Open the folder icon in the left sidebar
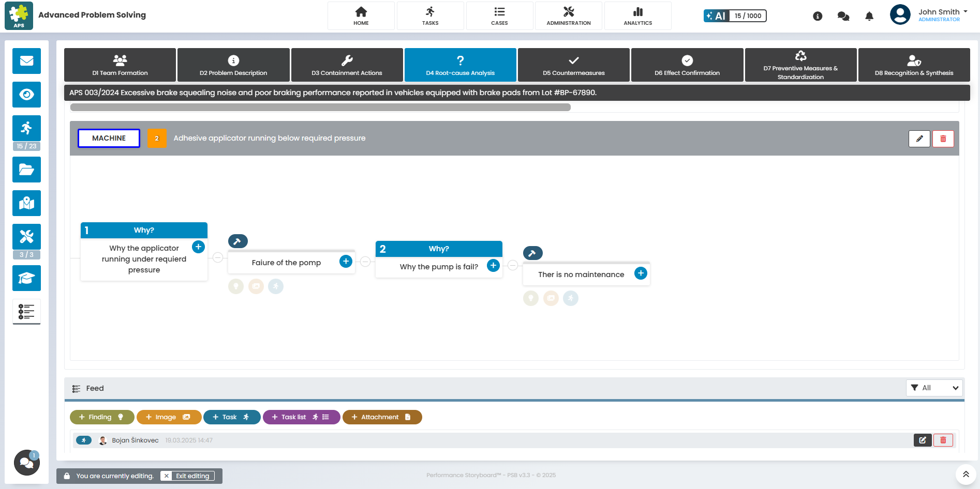 (x=26, y=170)
